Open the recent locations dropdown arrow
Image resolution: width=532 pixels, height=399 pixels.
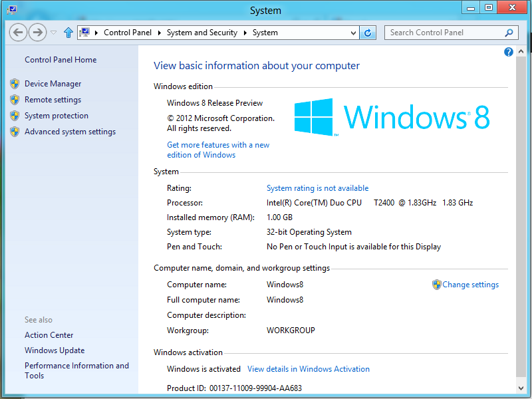(54, 32)
